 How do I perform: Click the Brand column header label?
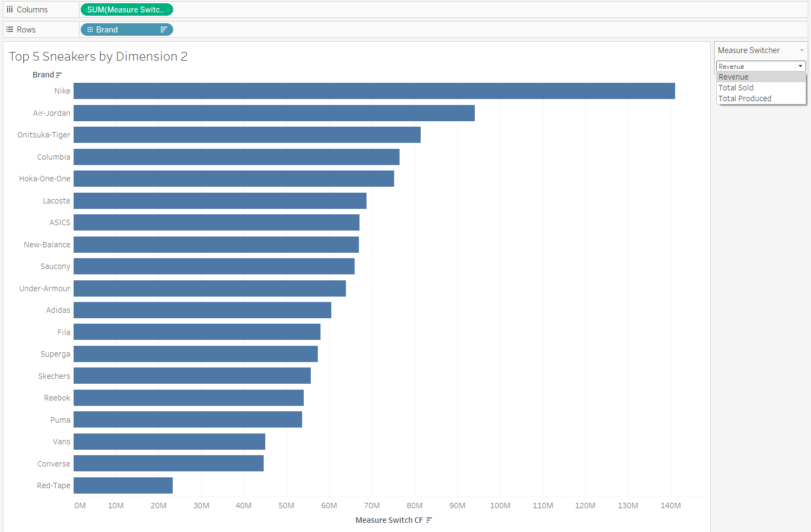click(43, 75)
